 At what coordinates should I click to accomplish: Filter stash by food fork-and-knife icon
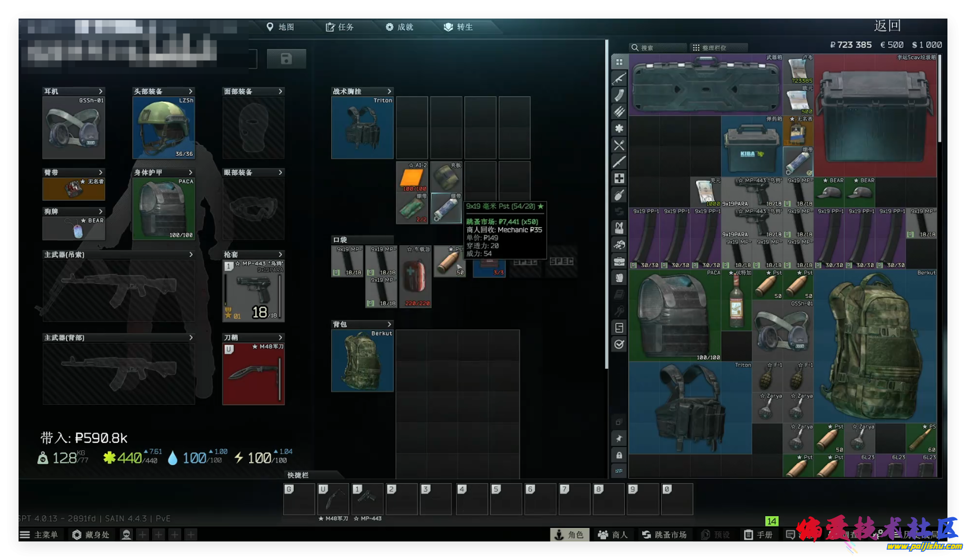[x=619, y=145]
